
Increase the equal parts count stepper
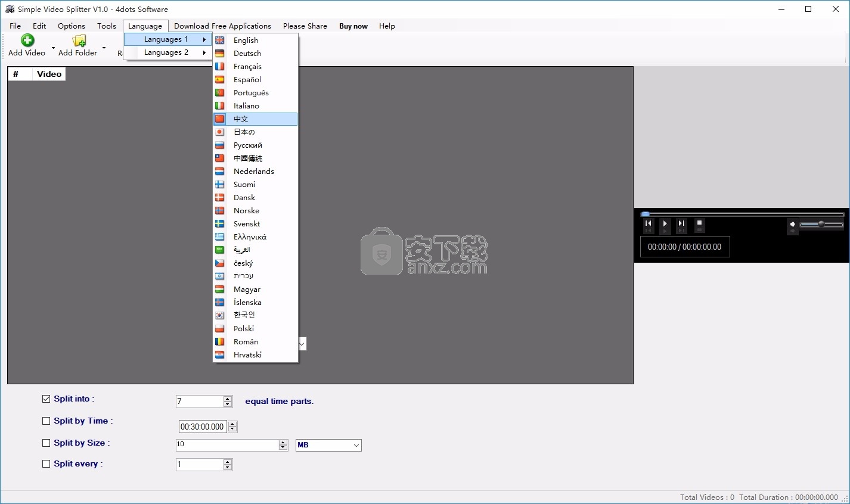[228, 399]
